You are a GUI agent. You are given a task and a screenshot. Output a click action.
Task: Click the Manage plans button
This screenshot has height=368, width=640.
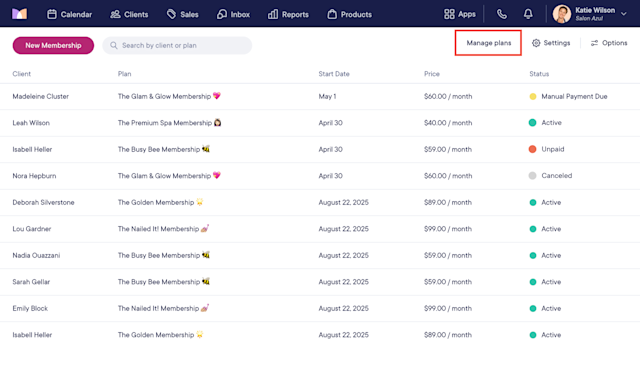point(488,43)
